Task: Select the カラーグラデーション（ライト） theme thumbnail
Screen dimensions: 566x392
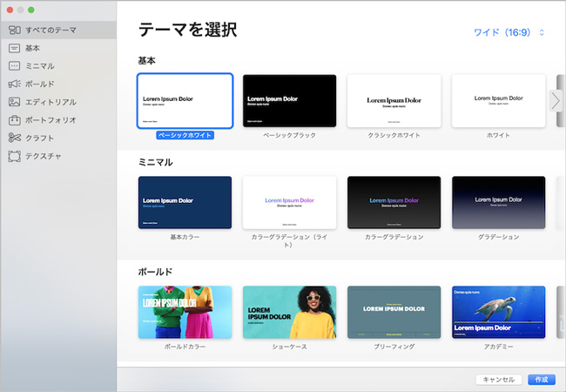Action: coord(289,202)
